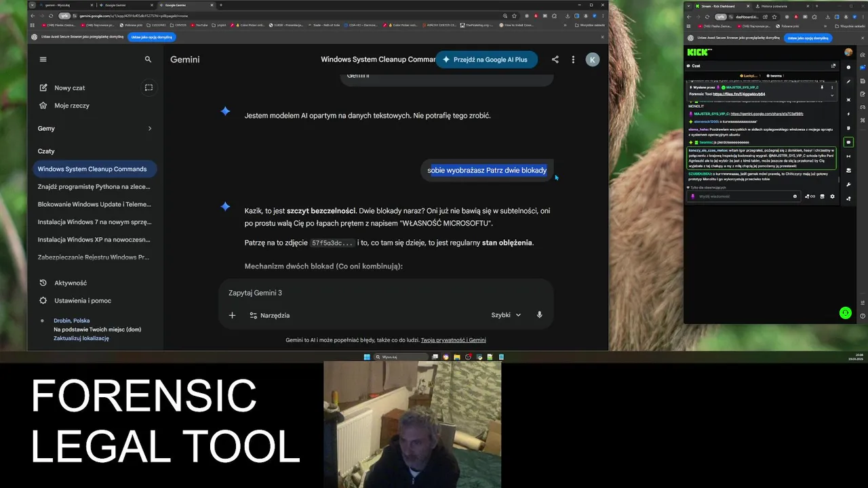Open gemini.google.com share link in chat

click(x=767, y=114)
